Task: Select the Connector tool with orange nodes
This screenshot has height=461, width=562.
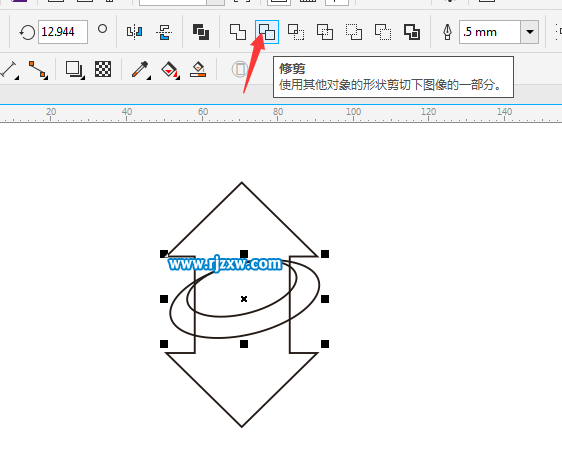Action: (x=38, y=70)
